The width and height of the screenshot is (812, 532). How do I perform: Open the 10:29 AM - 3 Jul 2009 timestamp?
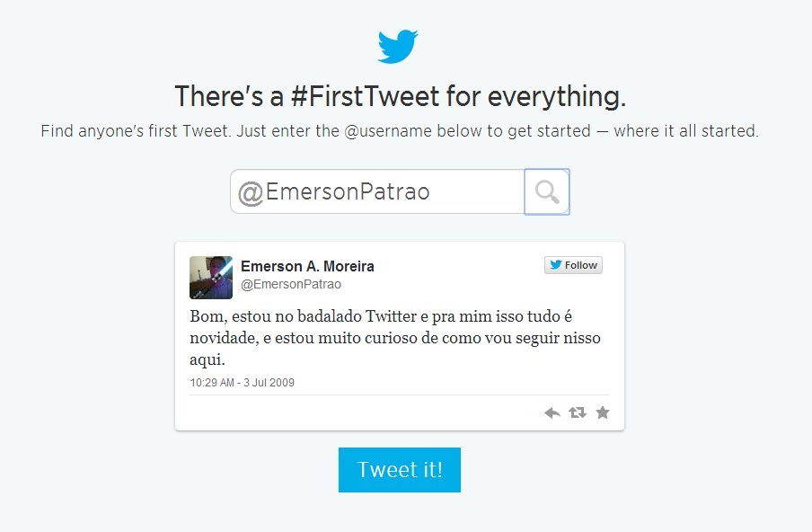(x=243, y=382)
